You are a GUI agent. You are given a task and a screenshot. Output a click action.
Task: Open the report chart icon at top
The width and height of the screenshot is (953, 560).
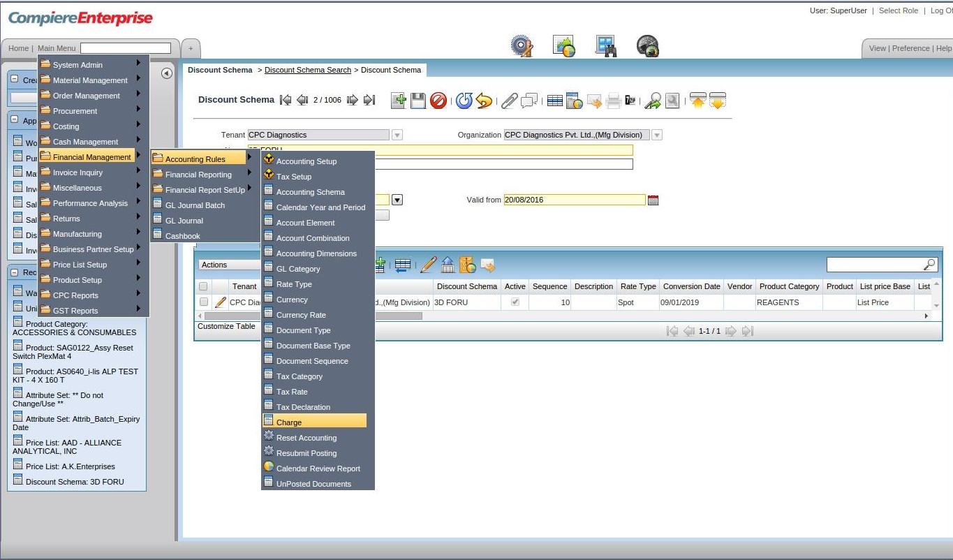(564, 46)
